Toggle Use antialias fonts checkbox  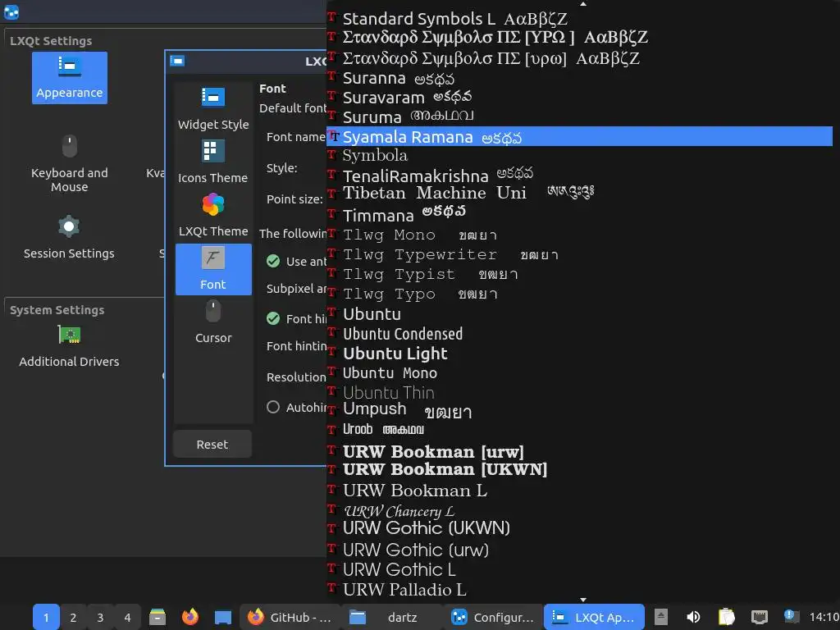click(273, 262)
